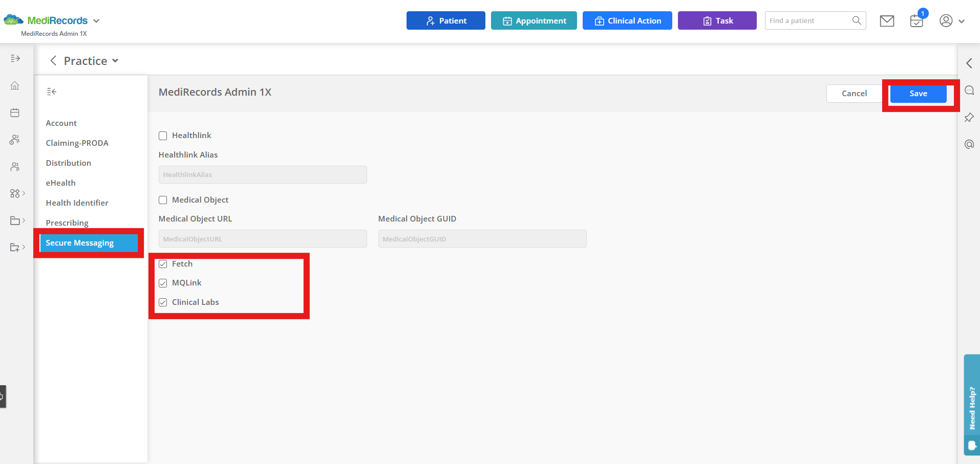Click the Appointment button
Viewport: 980px width, 464px height.
tap(534, 20)
